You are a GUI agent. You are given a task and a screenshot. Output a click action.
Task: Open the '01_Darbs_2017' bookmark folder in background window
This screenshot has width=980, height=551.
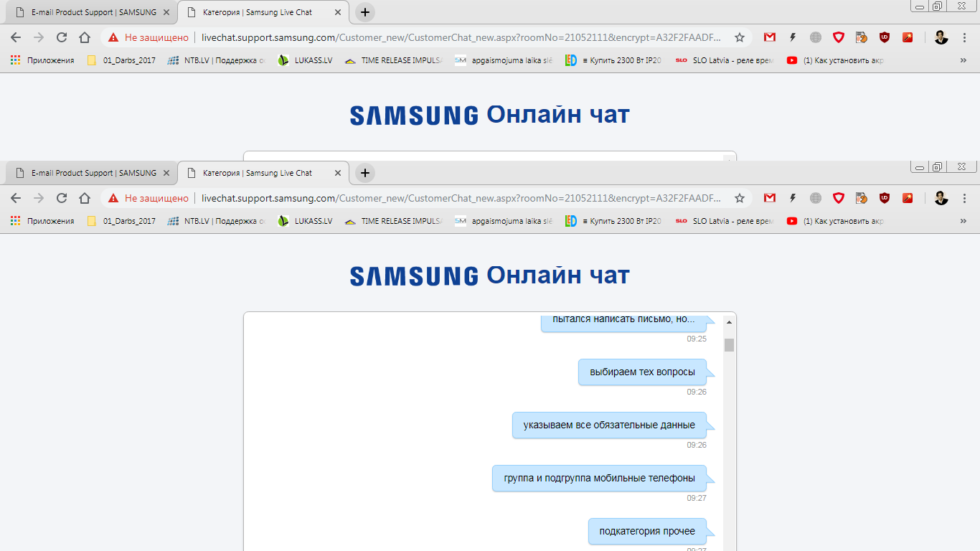(x=121, y=60)
